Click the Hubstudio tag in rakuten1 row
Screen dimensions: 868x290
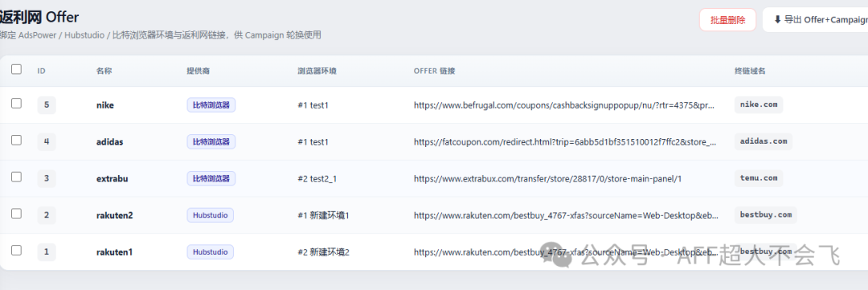pos(211,251)
